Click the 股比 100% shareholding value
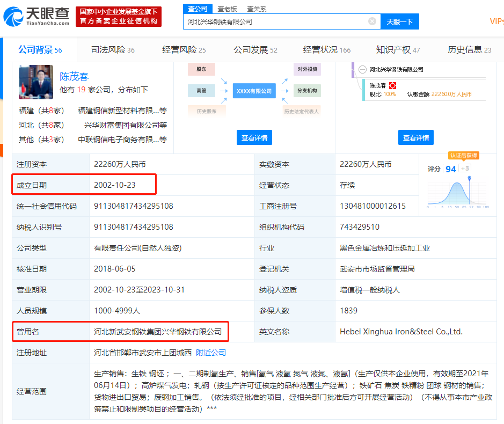 (390, 94)
